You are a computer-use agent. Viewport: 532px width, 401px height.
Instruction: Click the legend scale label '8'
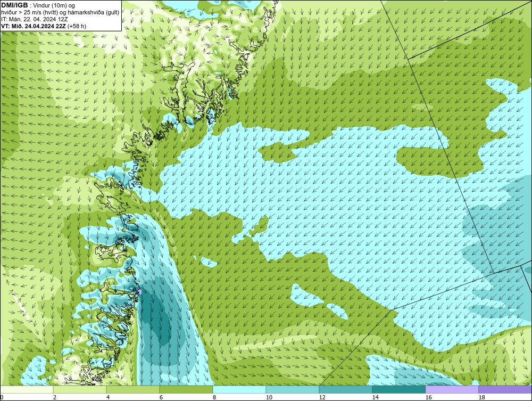[214, 397]
